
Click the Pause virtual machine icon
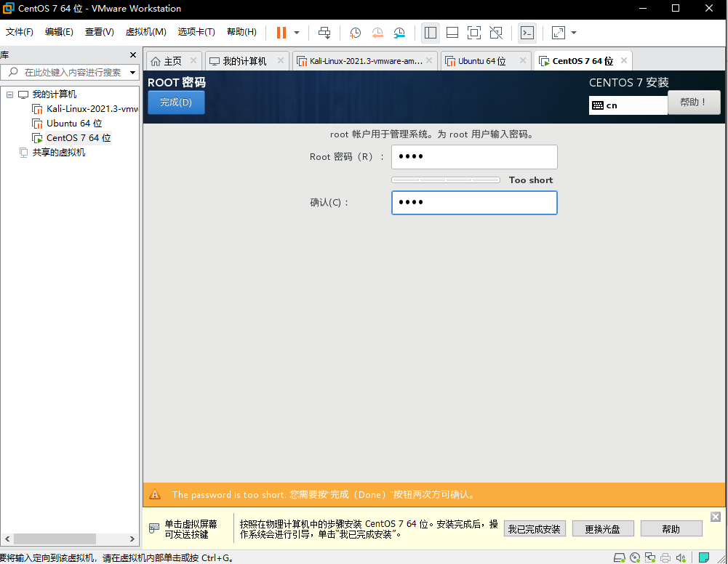[281, 33]
